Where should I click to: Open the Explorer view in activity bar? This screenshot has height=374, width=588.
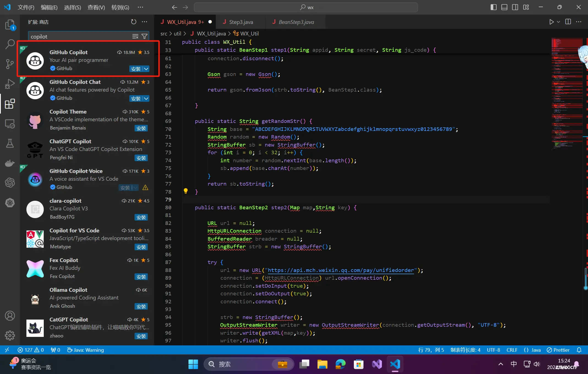point(10,24)
